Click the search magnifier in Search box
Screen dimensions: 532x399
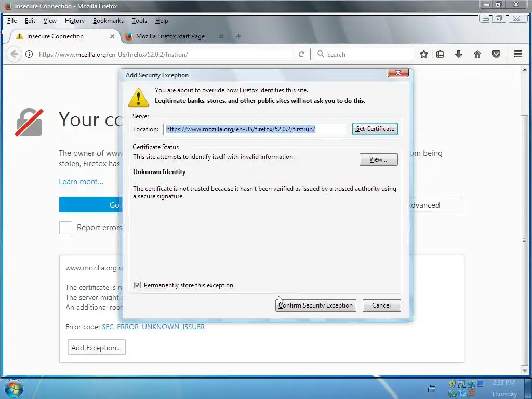coord(321,54)
